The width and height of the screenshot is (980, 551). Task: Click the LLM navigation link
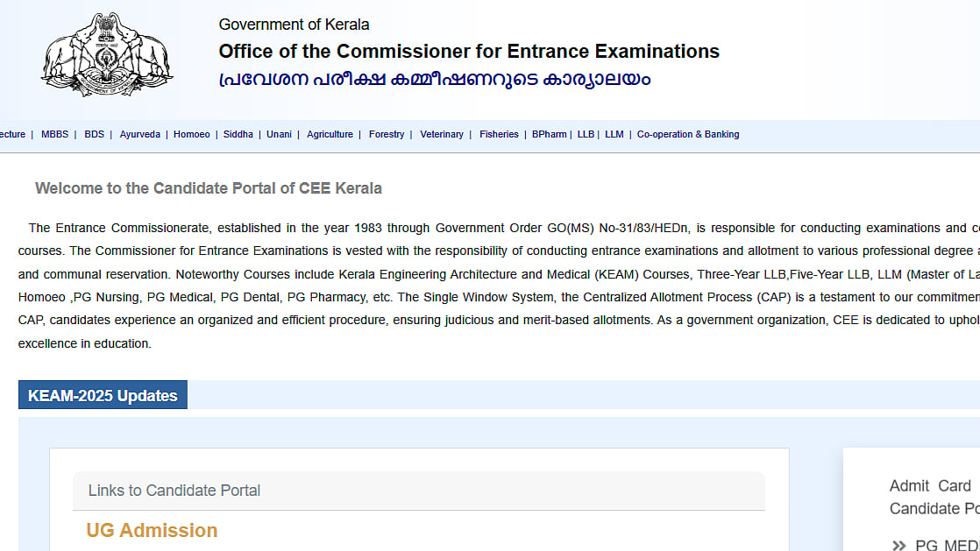(614, 134)
